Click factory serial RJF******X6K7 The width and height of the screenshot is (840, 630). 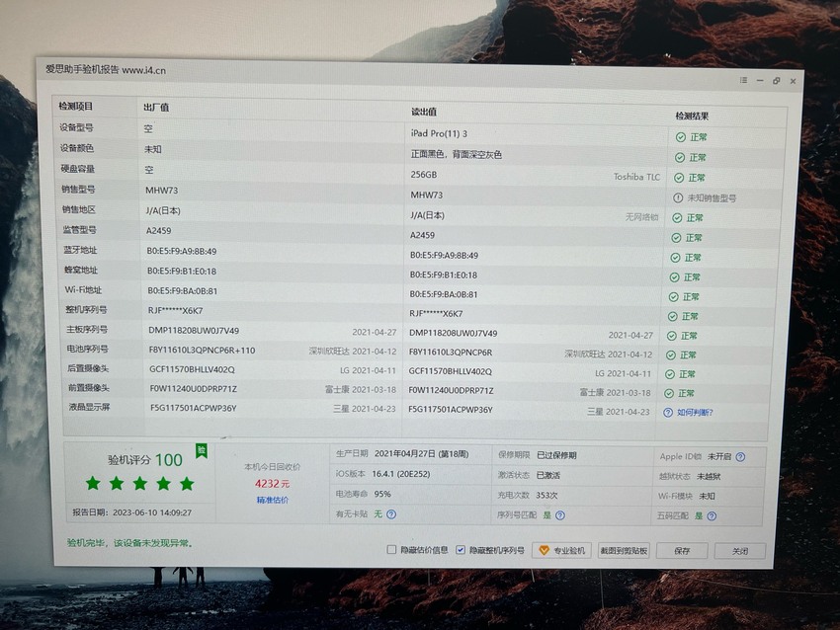coord(175,310)
